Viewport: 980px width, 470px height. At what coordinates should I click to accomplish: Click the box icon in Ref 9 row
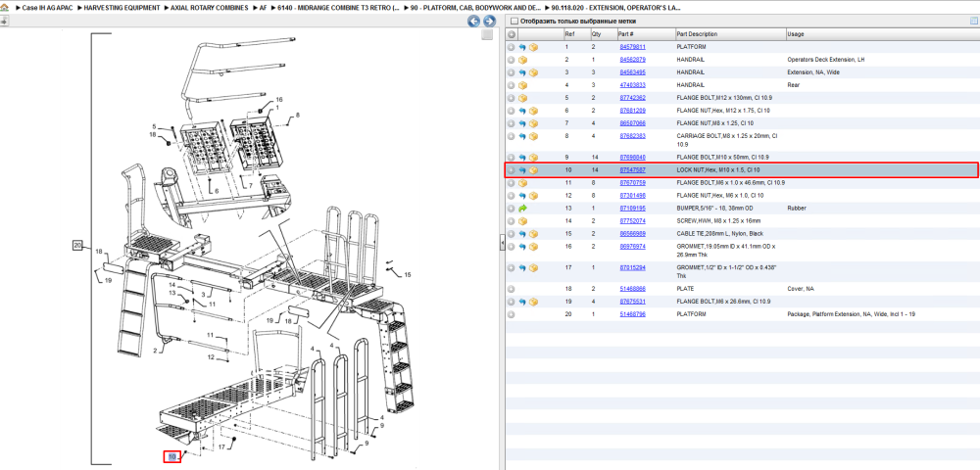click(533, 158)
